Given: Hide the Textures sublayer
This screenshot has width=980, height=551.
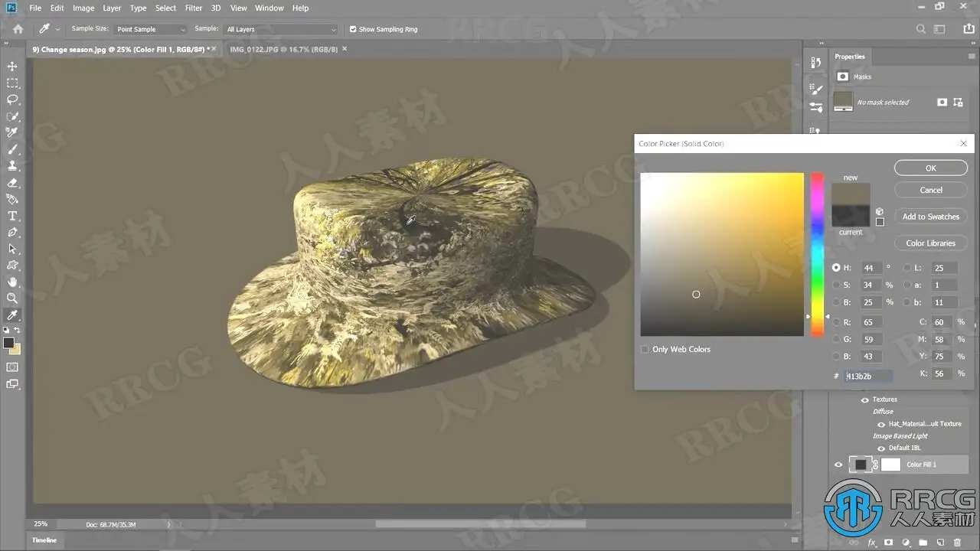Looking at the screenshot, I should click(x=865, y=399).
